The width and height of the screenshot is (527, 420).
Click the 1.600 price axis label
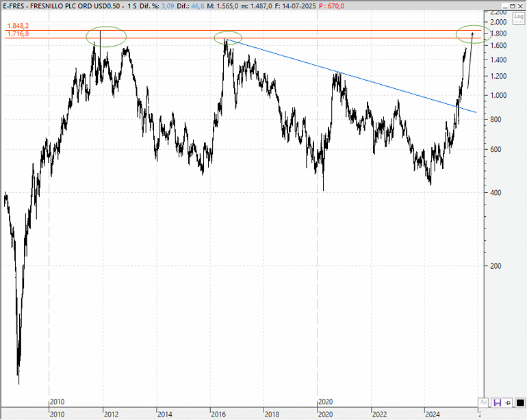pos(498,45)
